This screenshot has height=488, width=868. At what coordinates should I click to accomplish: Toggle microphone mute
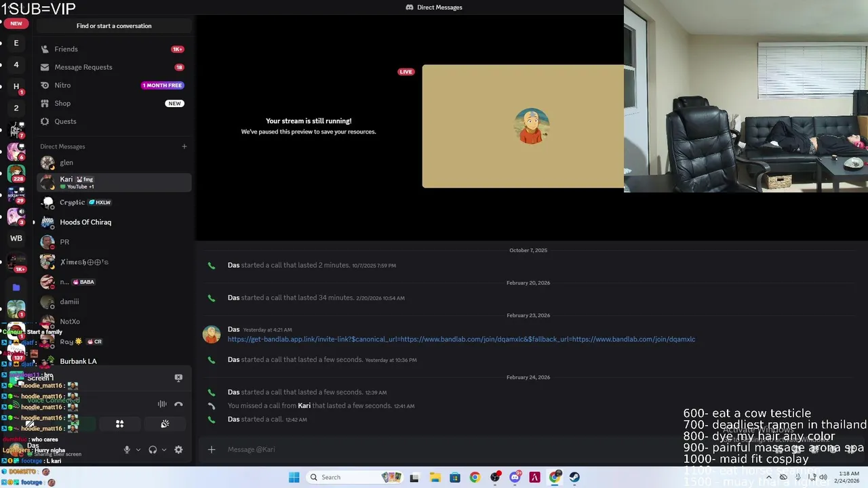coord(127,449)
